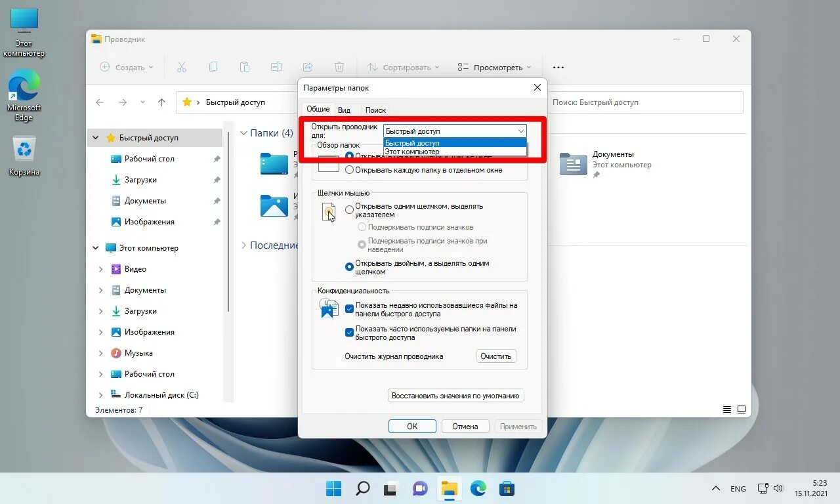Image resolution: width=840 pixels, height=504 pixels.
Task: Open Этот компьютер desktop icon
Action: coord(24,33)
